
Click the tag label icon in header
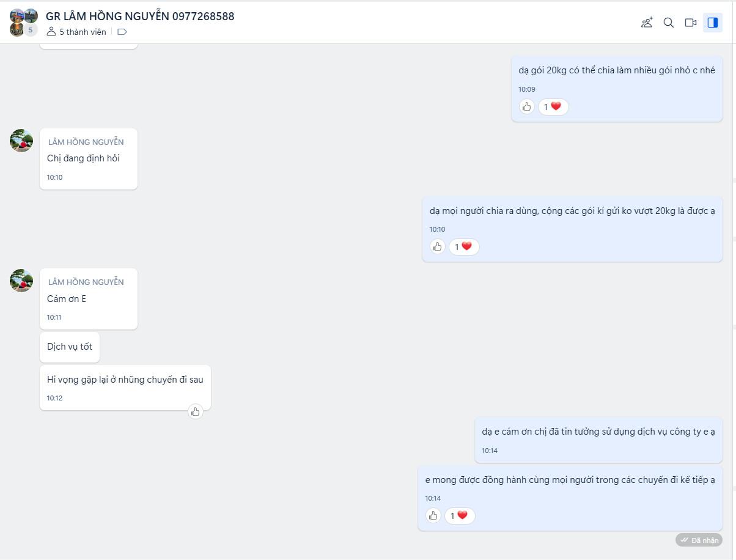pos(122,32)
